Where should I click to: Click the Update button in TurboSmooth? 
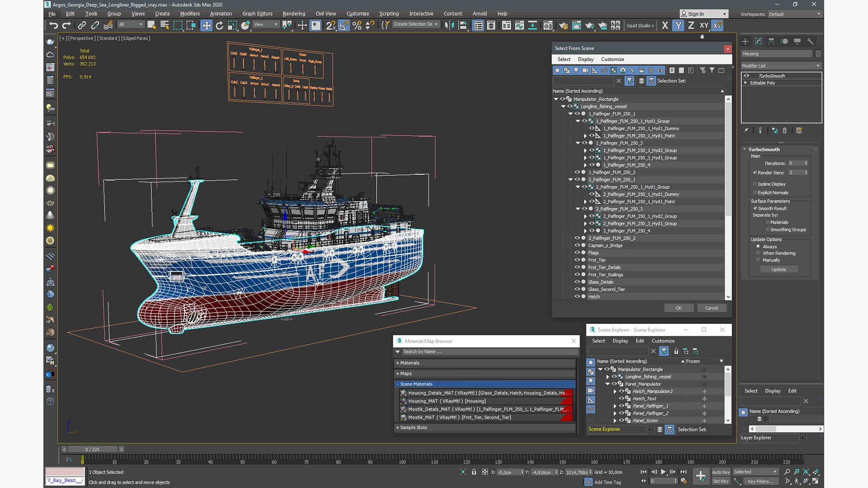[778, 269]
